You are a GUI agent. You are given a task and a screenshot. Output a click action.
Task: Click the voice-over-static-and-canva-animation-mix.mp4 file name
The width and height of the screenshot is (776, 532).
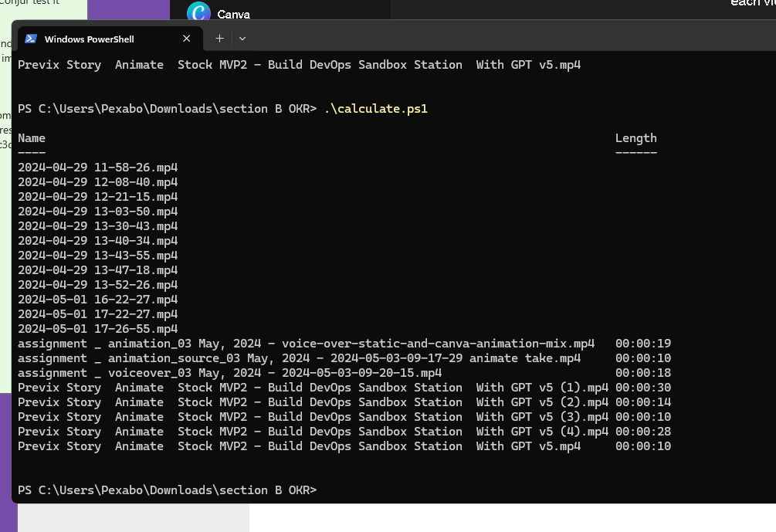[x=306, y=344]
